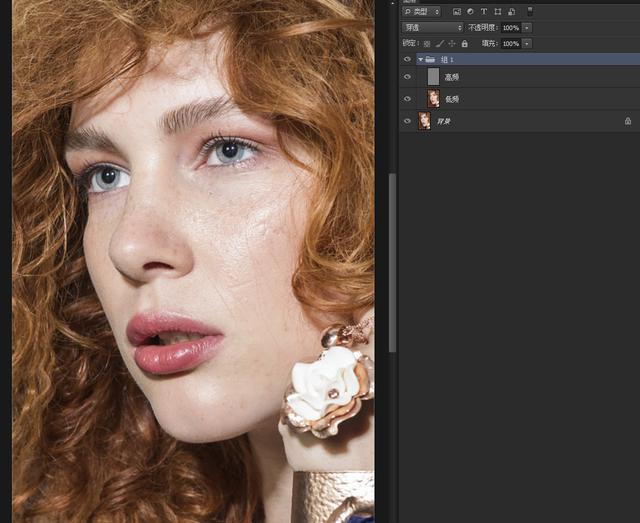Click the adjustment layer filter icon
Viewport: 640px width, 523px height.
[470, 12]
